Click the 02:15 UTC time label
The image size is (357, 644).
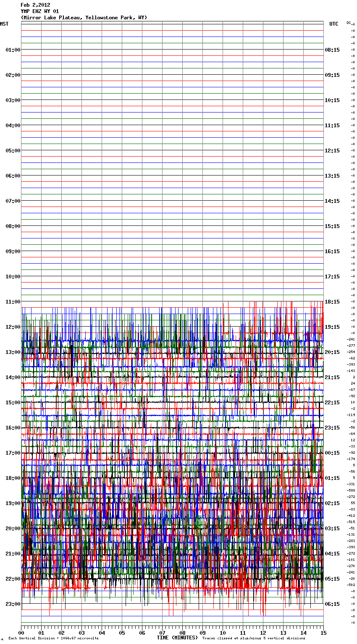tap(332, 503)
